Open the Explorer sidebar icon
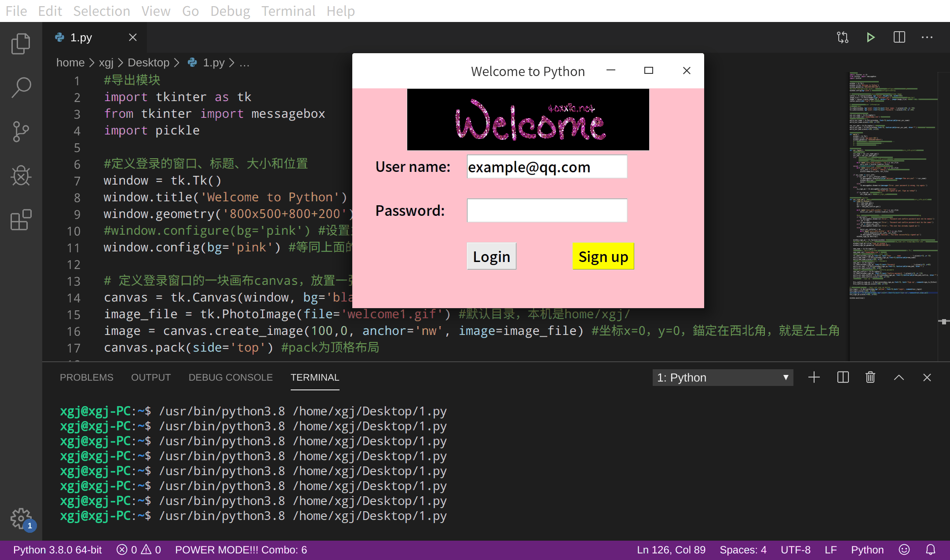 (21, 44)
